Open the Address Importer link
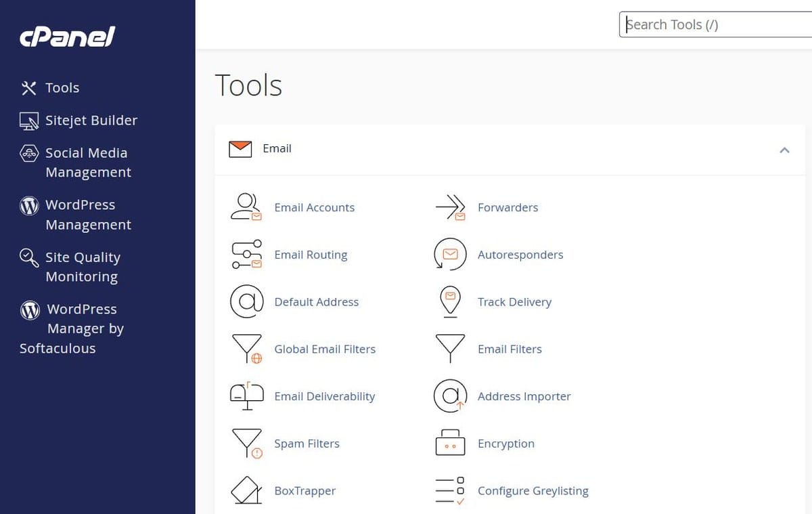The image size is (812, 514). tap(524, 397)
